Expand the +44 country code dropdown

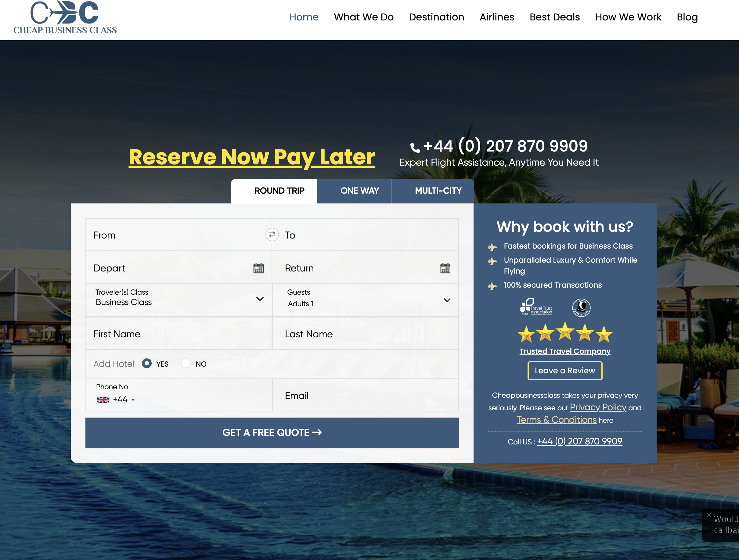(134, 399)
